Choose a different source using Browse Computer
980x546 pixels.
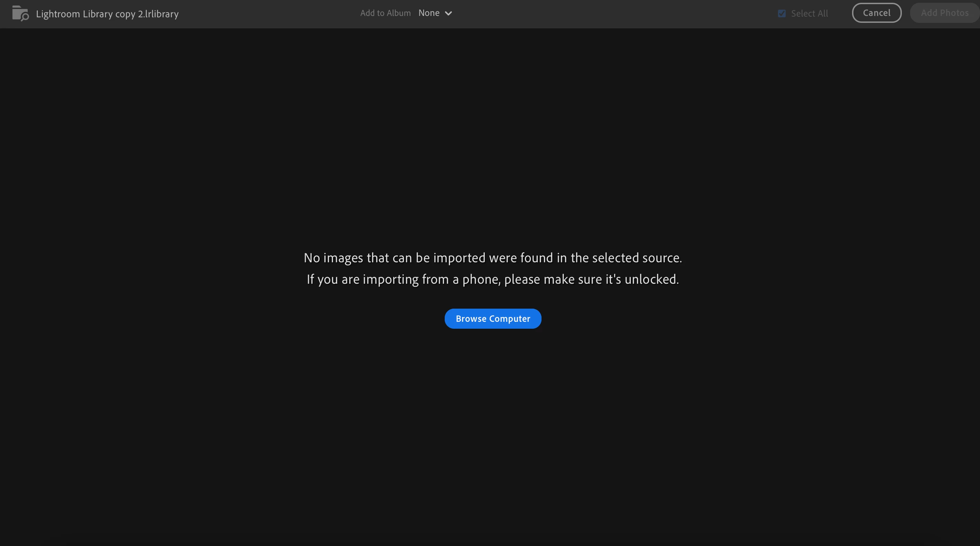493,318
